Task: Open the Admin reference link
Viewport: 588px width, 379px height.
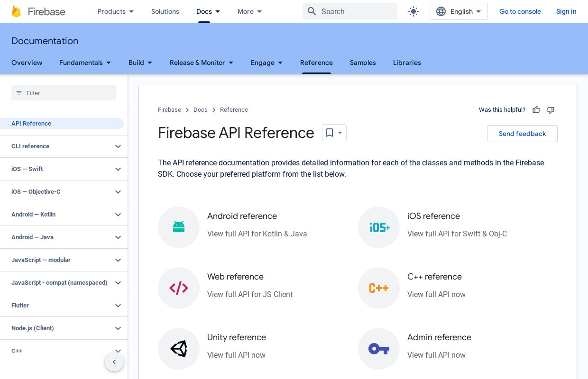Action: pyautogui.click(x=439, y=337)
